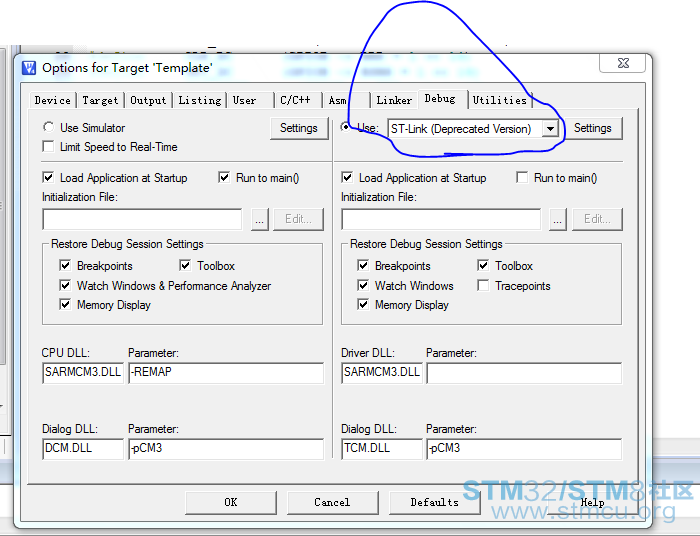Toggle simulator Load Application at Startup
The width and height of the screenshot is (700, 536).
coord(48,178)
